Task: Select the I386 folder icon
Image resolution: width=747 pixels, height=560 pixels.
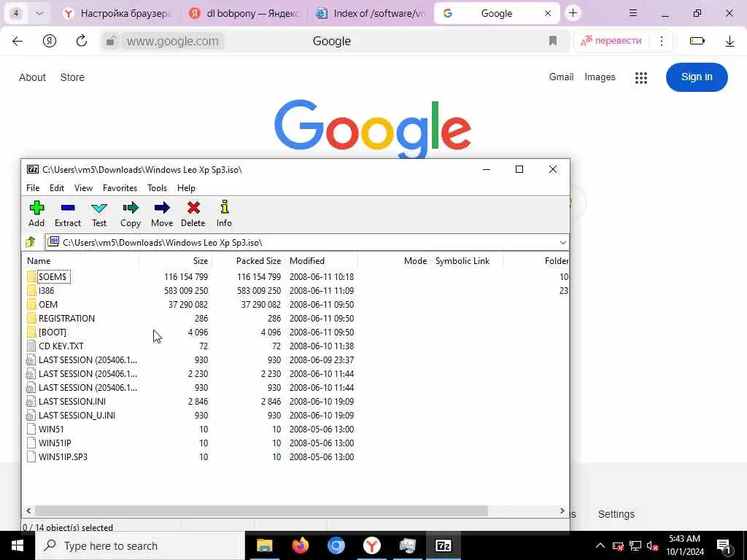Action: (x=31, y=290)
